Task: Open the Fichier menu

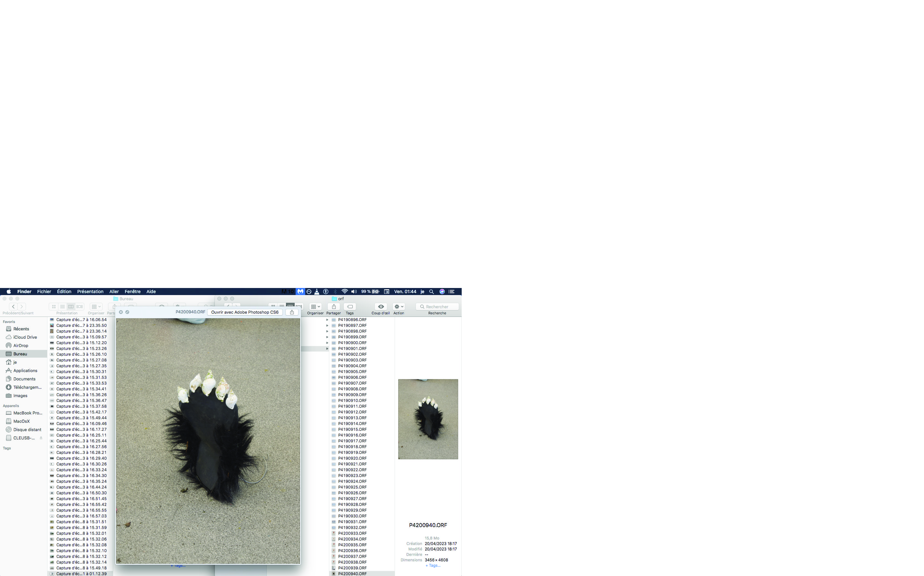Action: pyautogui.click(x=44, y=292)
